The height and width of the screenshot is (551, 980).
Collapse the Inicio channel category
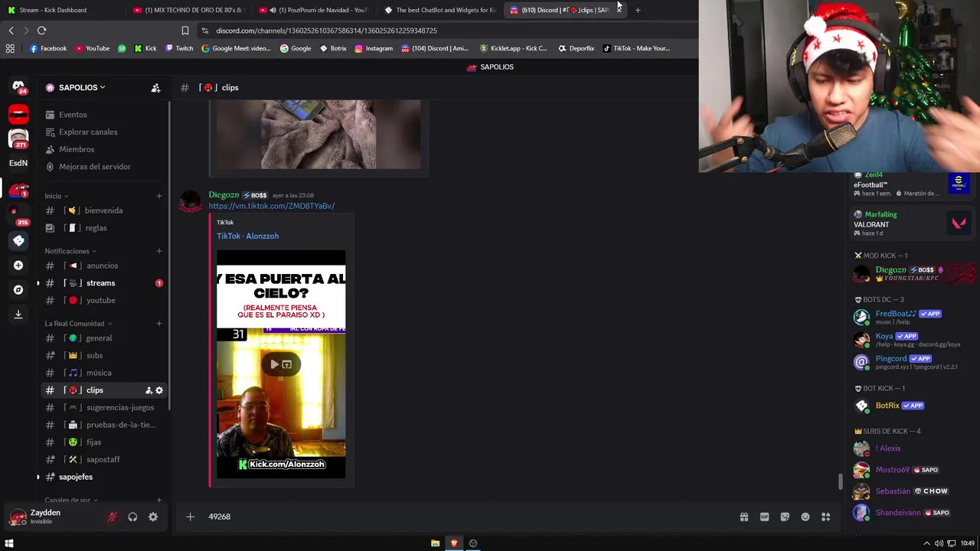pos(56,196)
